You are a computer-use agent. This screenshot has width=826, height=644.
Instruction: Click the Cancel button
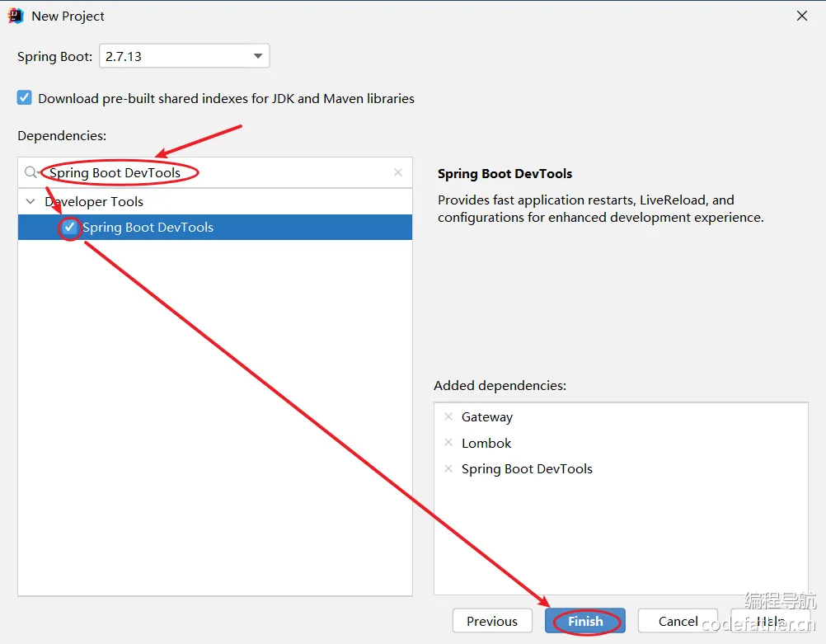tap(678, 622)
